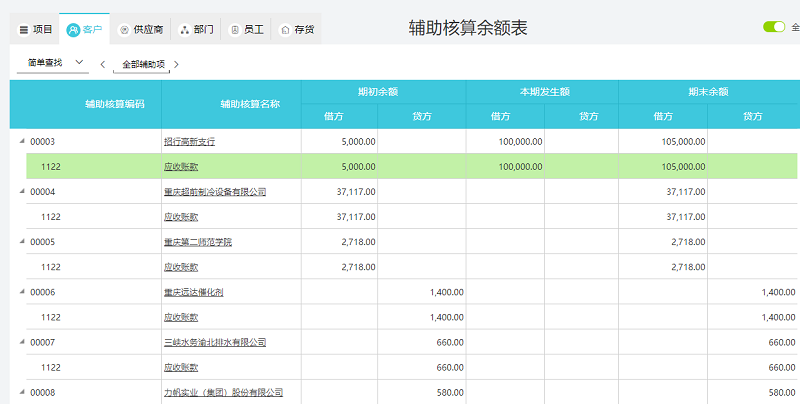Click the left arrow beside 全部辅助项
Image resolution: width=800 pixels, height=404 pixels.
[102, 64]
